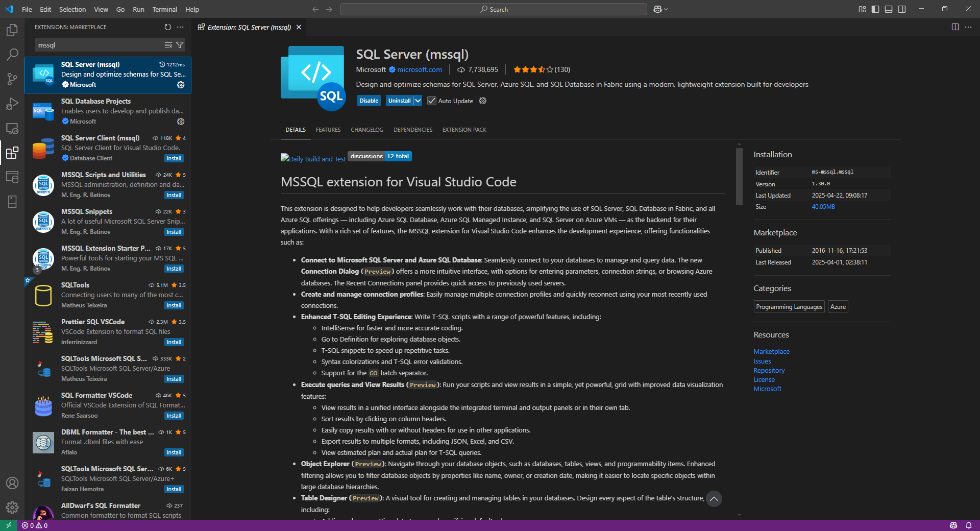Image resolution: width=980 pixels, height=531 pixels.
Task: Install MSSQL Snippets extension
Action: 174,232
